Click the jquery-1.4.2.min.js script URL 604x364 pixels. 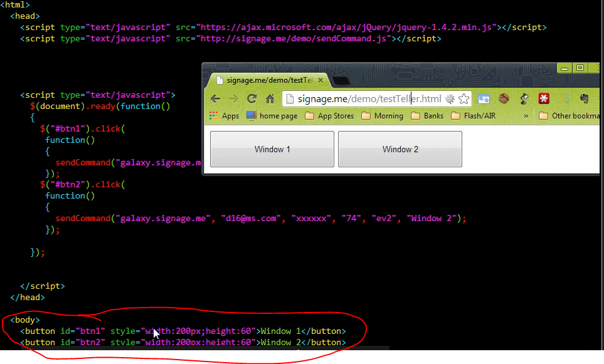[346, 28]
